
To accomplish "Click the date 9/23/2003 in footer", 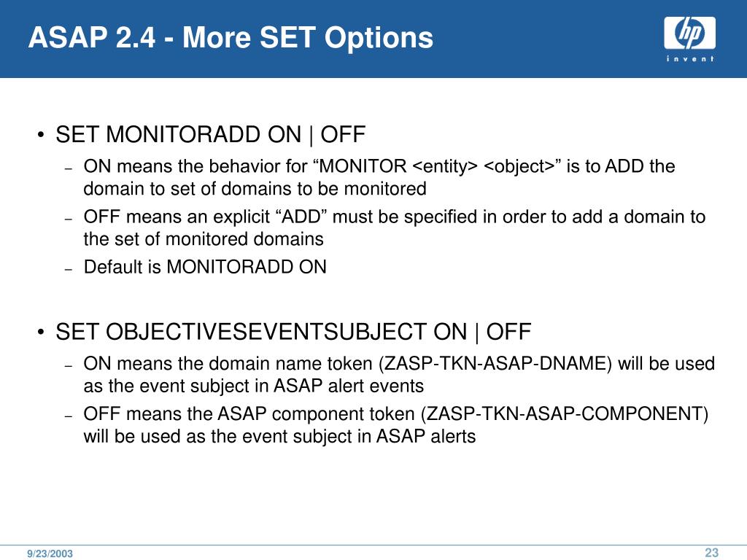I will pyautogui.click(x=50, y=553).
